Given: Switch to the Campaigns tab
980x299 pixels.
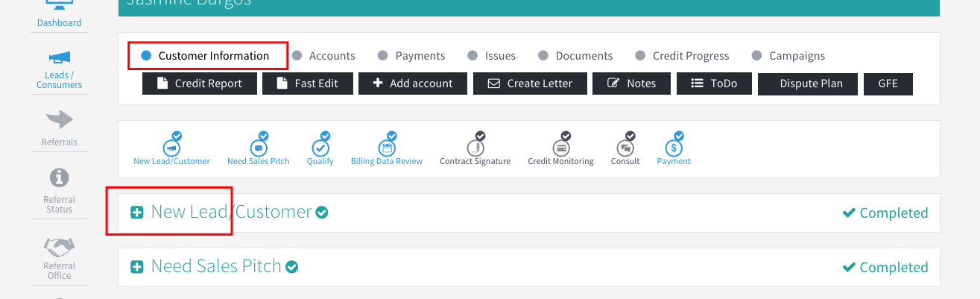Looking at the screenshot, I should click(x=788, y=56).
